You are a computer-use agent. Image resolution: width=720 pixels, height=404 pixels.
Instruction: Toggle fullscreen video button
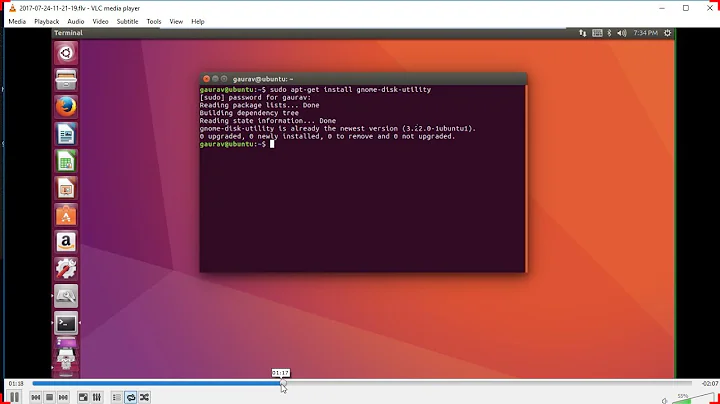83,397
